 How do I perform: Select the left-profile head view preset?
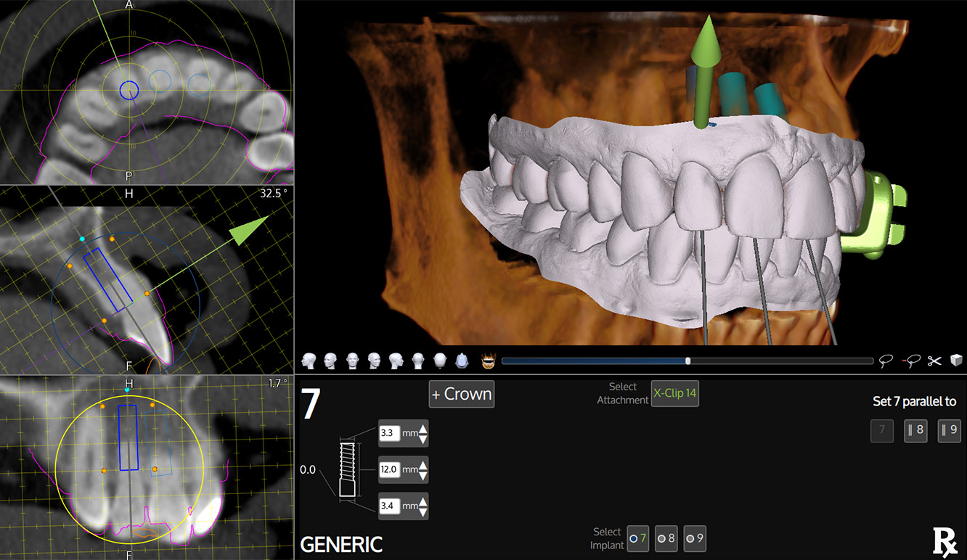(309, 361)
